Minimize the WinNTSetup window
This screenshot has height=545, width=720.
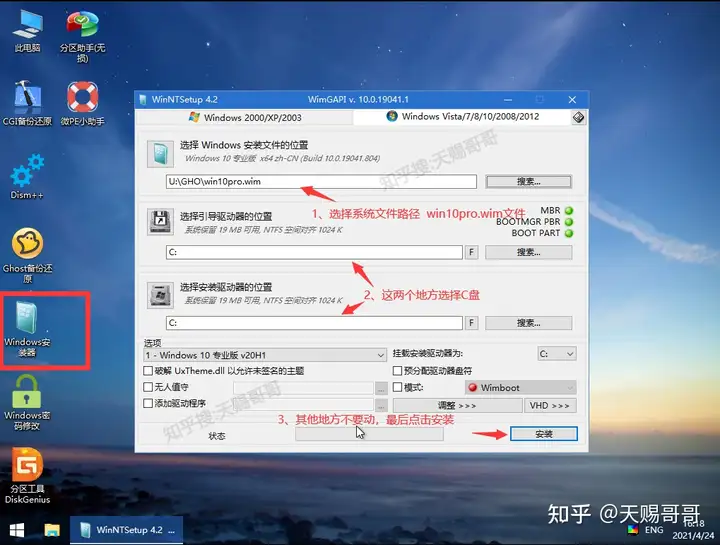pos(508,100)
